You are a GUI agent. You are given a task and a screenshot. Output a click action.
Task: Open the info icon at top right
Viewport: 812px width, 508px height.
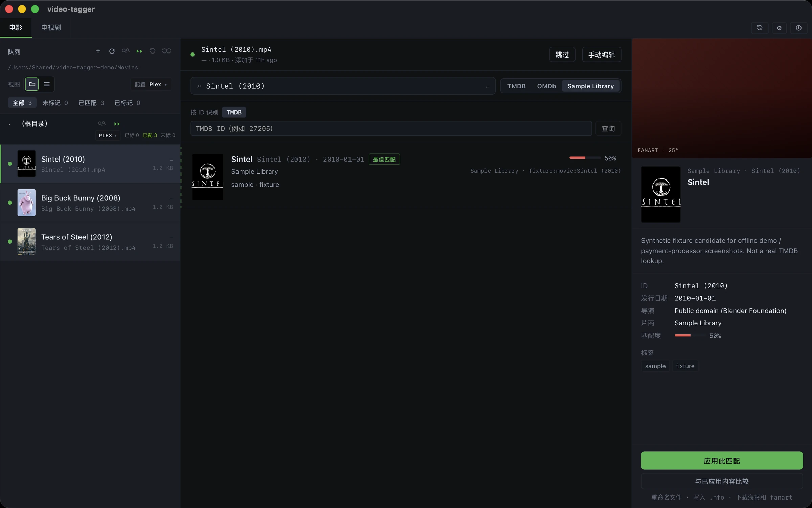point(798,28)
